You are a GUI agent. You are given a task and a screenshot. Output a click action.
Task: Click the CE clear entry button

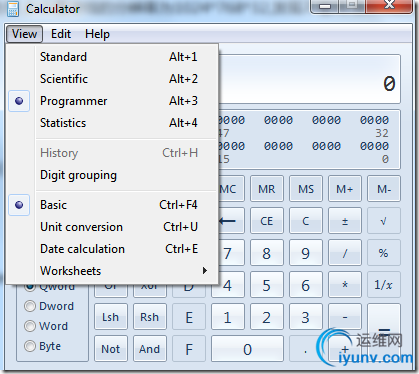pos(267,221)
